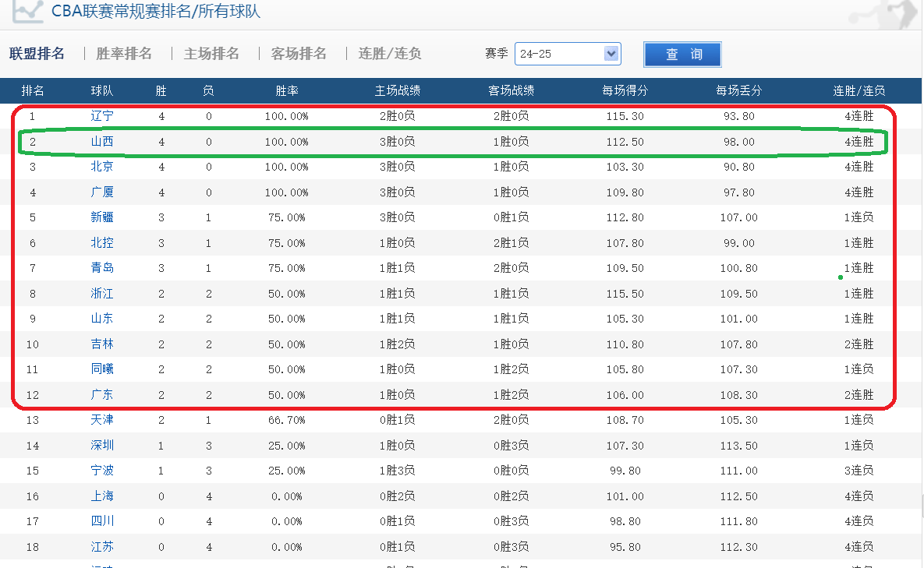Image resolution: width=924 pixels, height=568 pixels.
Task: Select the 青岛 team link
Action: point(102,268)
